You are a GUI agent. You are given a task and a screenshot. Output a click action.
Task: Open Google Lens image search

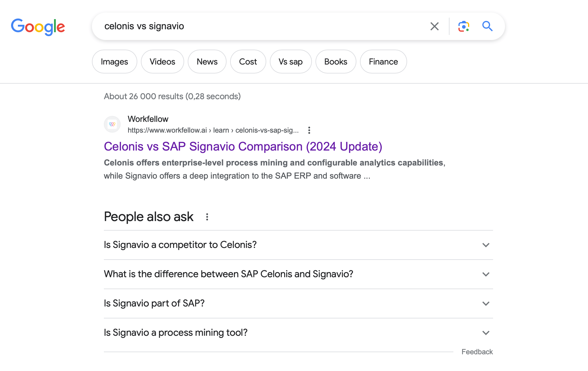464,26
